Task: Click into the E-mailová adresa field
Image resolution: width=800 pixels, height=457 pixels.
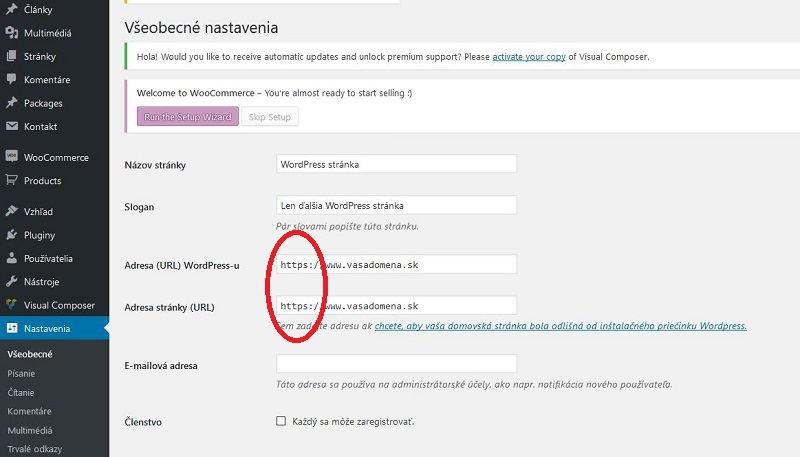Action: pos(396,365)
